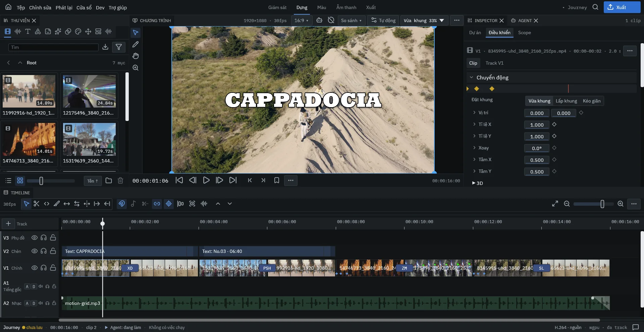Open the search magnifier in top bar
The width and height of the screenshot is (644, 332).
(595, 7)
